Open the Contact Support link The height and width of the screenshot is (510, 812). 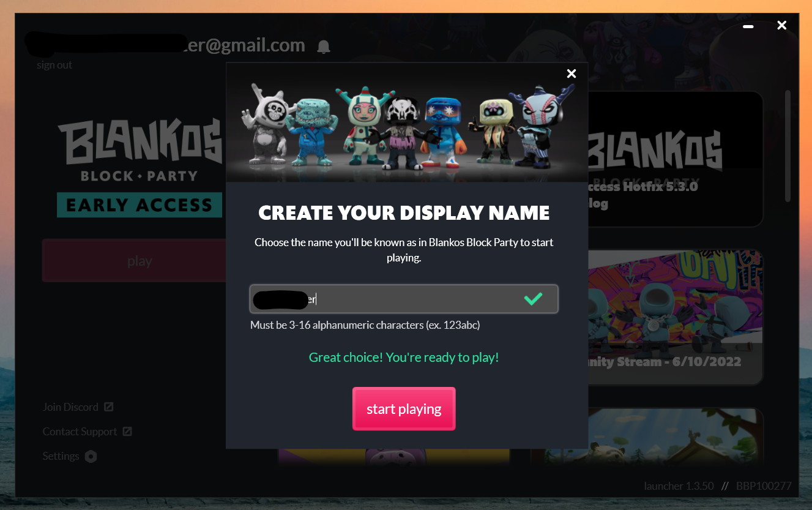click(80, 432)
